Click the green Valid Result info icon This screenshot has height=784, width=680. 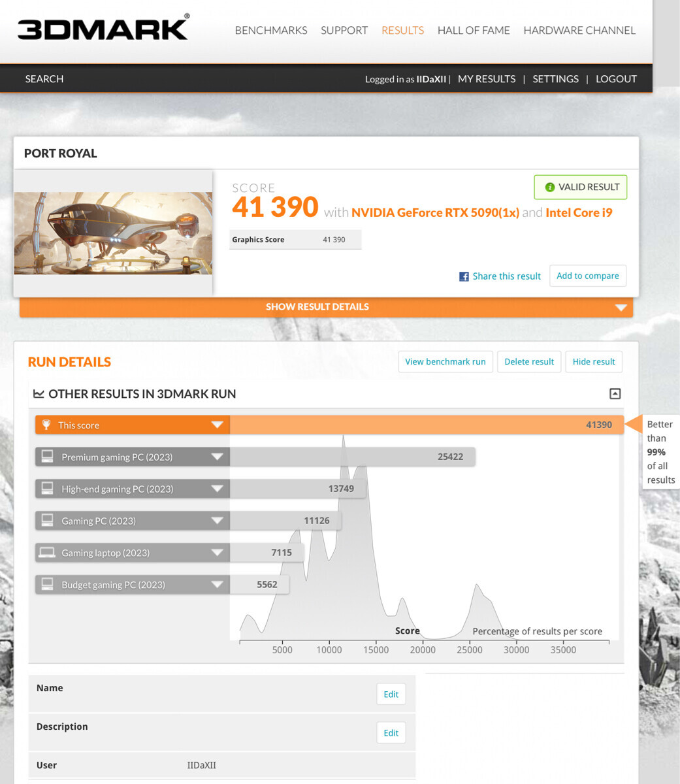(549, 188)
